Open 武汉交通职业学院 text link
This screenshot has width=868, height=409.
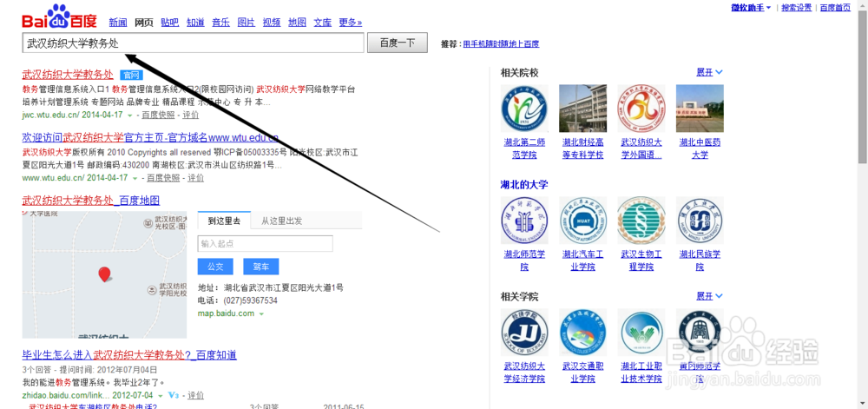(x=583, y=373)
